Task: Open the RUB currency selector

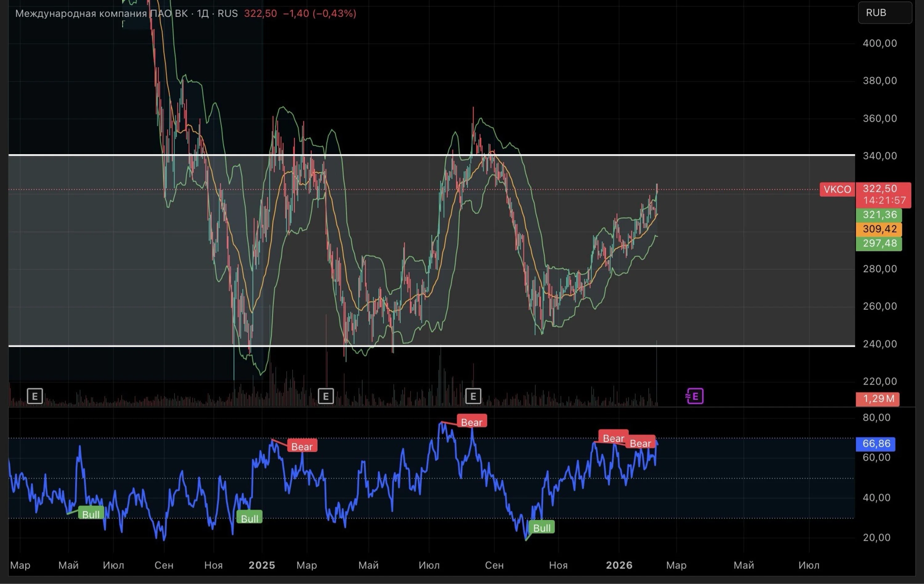Action: coord(885,13)
